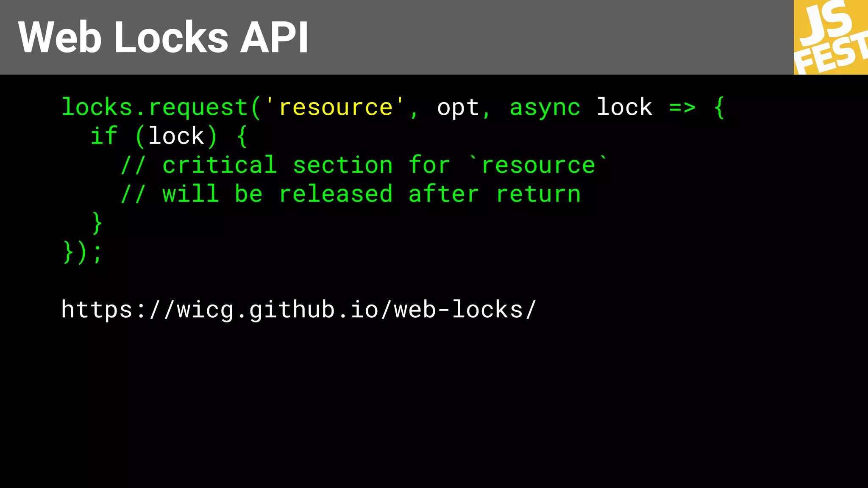Screen dimensions: 868x488
Task: Click the '// will be released after return' comment
Action: [x=351, y=194]
